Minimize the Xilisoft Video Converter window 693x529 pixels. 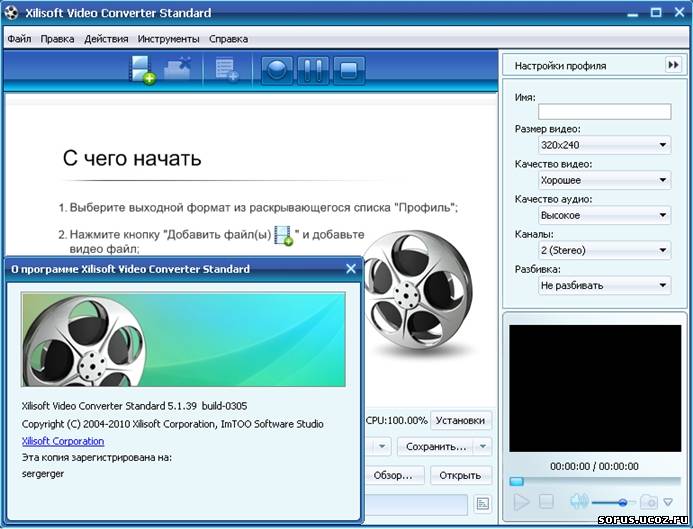pyautogui.click(x=633, y=13)
